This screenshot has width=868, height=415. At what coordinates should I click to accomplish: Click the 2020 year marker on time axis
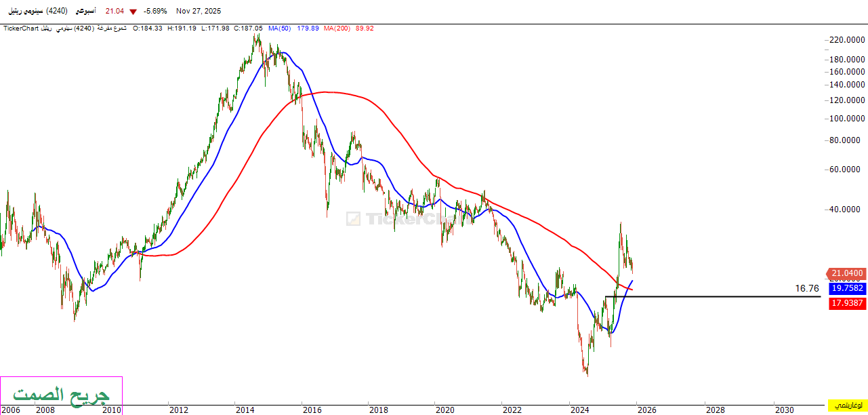(x=445, y=410)
